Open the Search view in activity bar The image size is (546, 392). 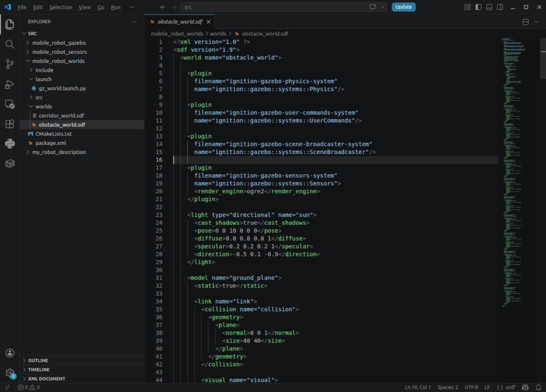point(10,44)
